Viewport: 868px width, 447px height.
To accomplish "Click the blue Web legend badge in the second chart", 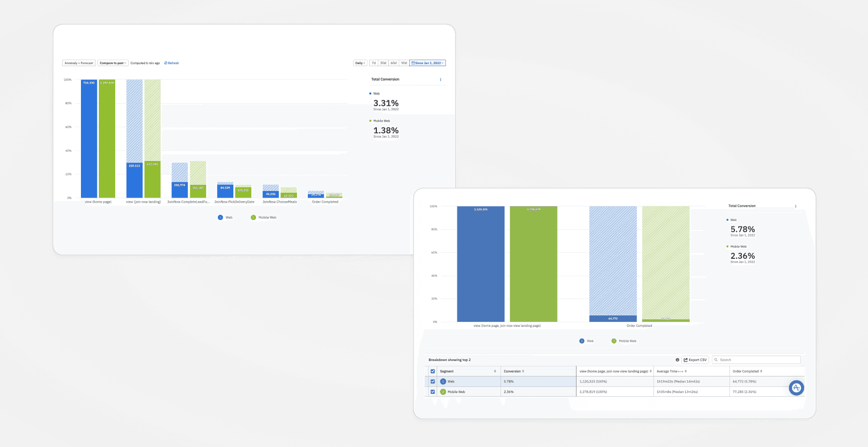I will point(582,341).
